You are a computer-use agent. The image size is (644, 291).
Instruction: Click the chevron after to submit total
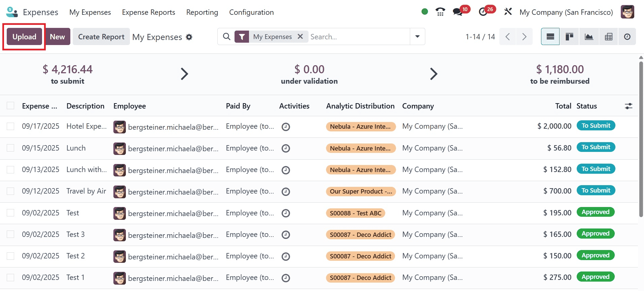click(184, 74)
